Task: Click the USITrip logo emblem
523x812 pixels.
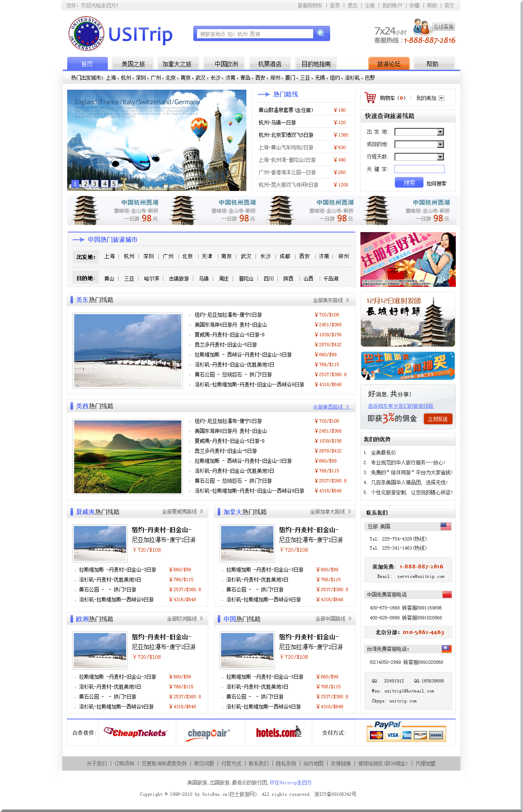Action: [x=86, y=34]
